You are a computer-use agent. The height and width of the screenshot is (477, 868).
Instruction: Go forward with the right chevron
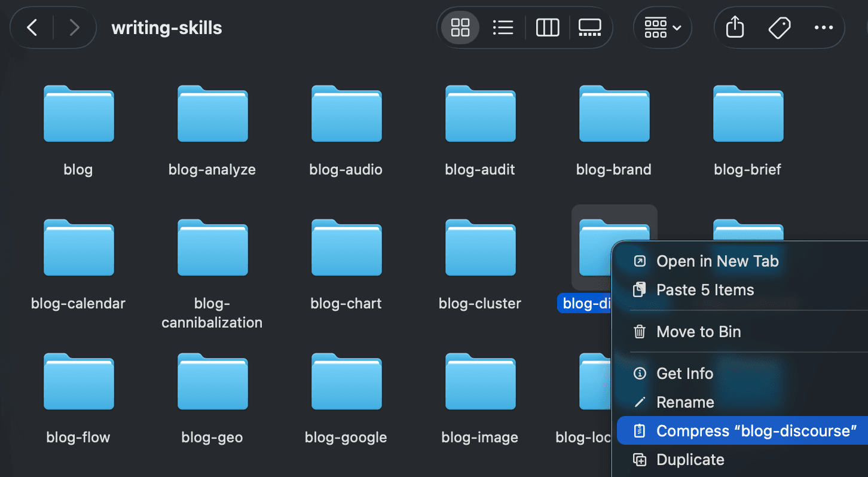pos(74,27)
